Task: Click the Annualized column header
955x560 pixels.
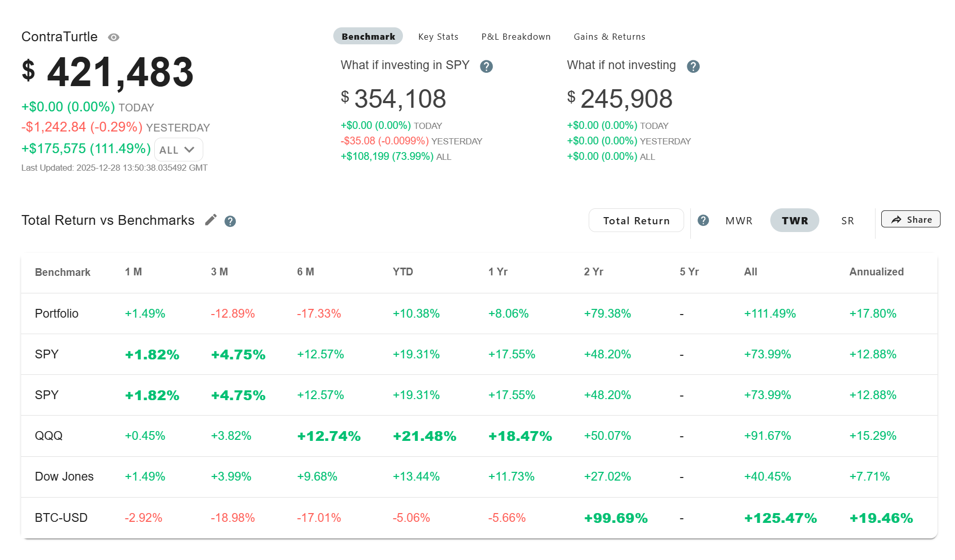Action: (876, 272)
